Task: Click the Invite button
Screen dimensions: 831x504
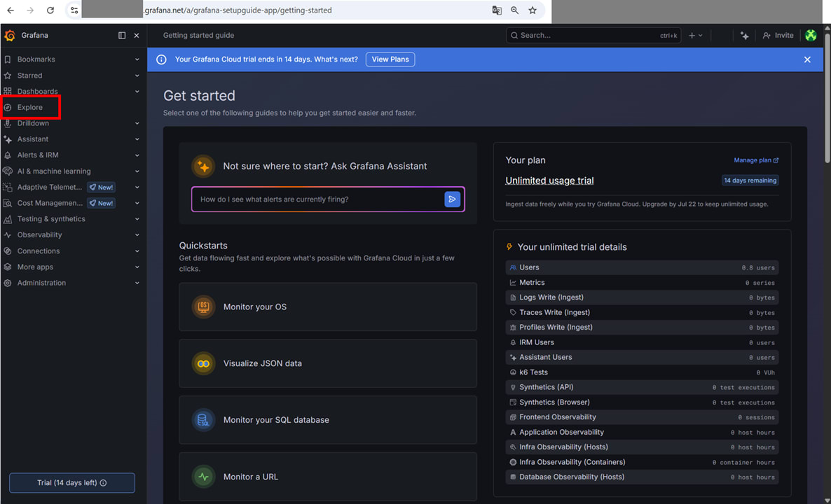Action: (x=778, y=36)
